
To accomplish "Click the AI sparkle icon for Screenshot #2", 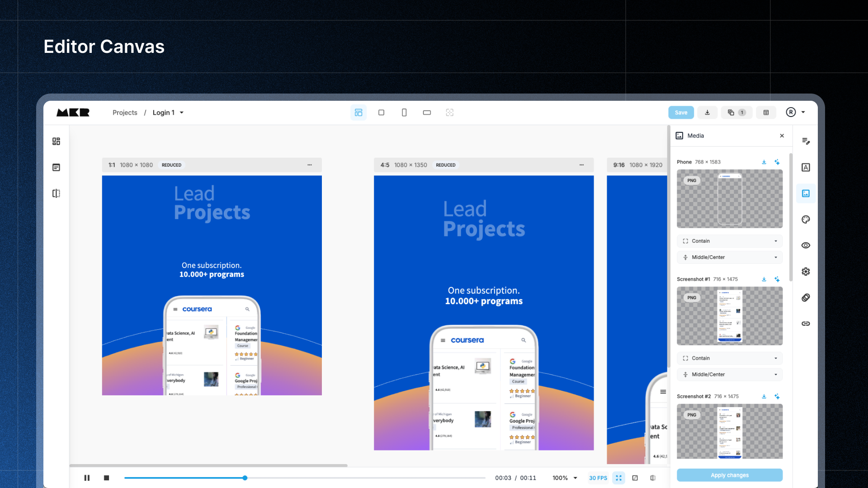I will pyautogui.click(x=777, y=396).
